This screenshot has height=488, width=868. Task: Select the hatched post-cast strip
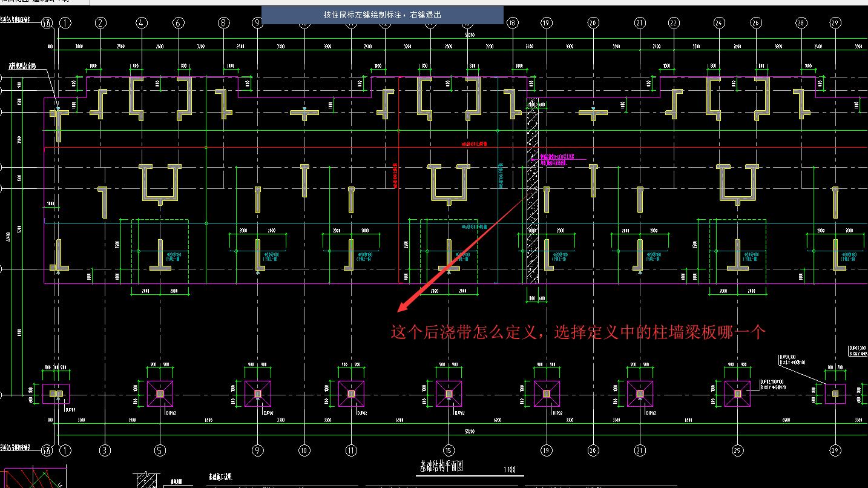pos(533,190)
